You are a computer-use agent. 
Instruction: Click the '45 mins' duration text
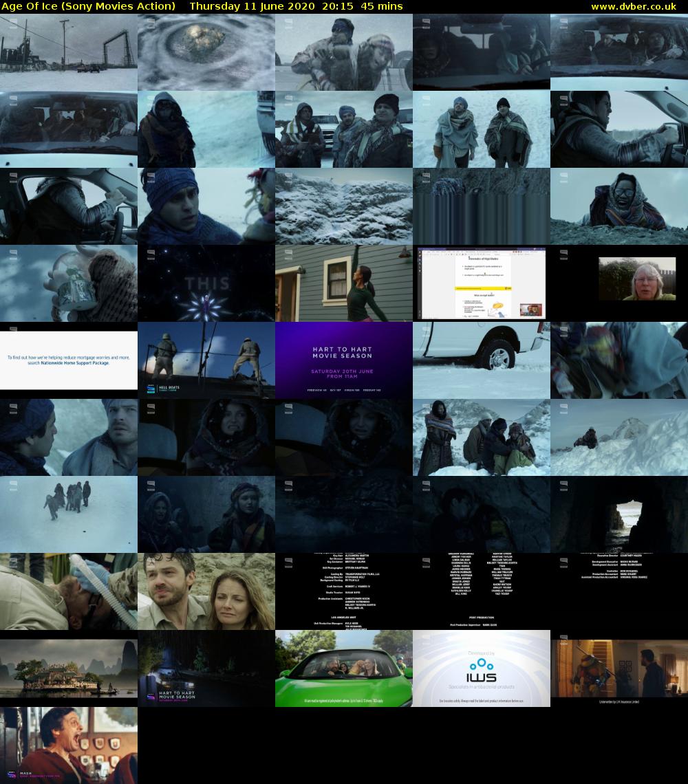[x=382, y=6]
